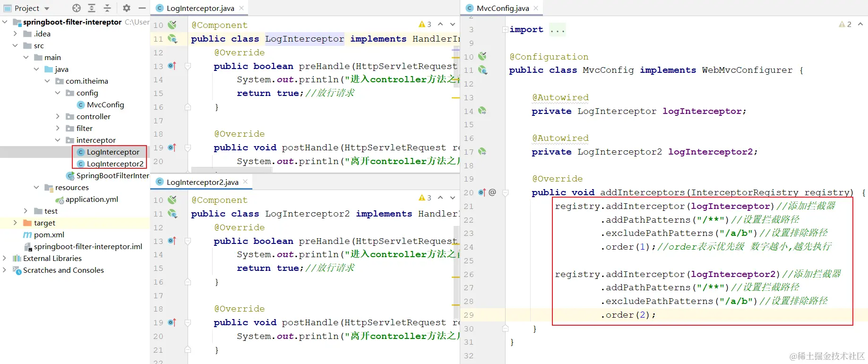868x364 pixels.
Task: Expand the filter package
Action: tap(58, 128)
